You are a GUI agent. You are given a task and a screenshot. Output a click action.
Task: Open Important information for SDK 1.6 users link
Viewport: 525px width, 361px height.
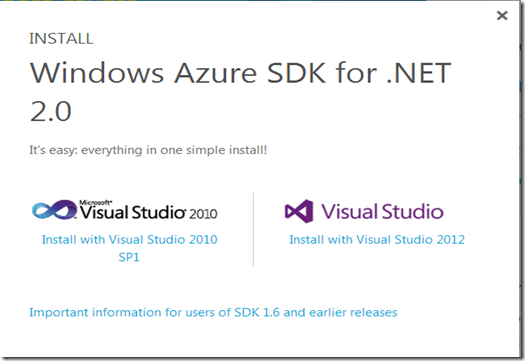[x=213, y=312]
